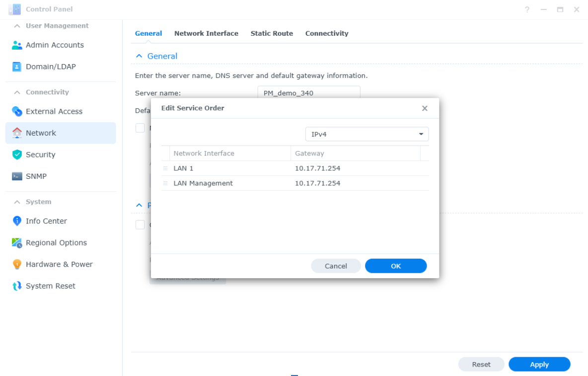Open Info Center page
This screenshot has height=376, width=588.
61,221
